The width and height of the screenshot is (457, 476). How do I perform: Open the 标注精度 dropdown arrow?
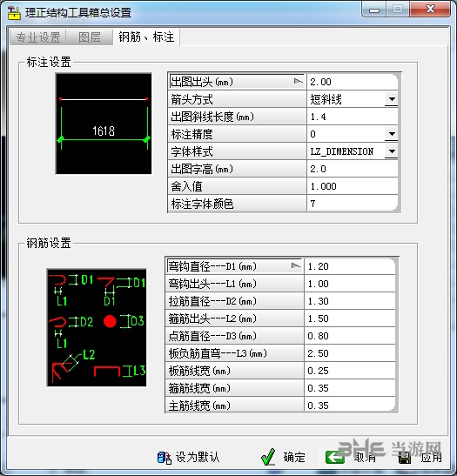pyautogui.click(x=392, y=134)
